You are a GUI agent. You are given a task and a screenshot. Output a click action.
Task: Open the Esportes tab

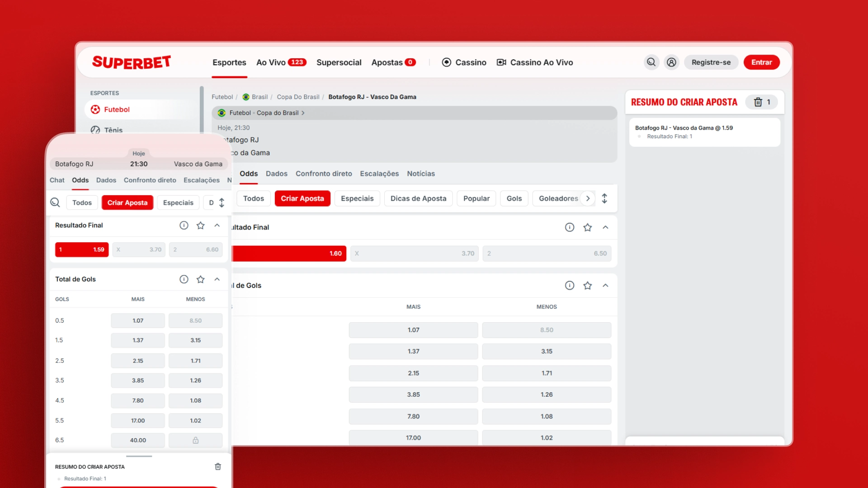pos(229,62)
